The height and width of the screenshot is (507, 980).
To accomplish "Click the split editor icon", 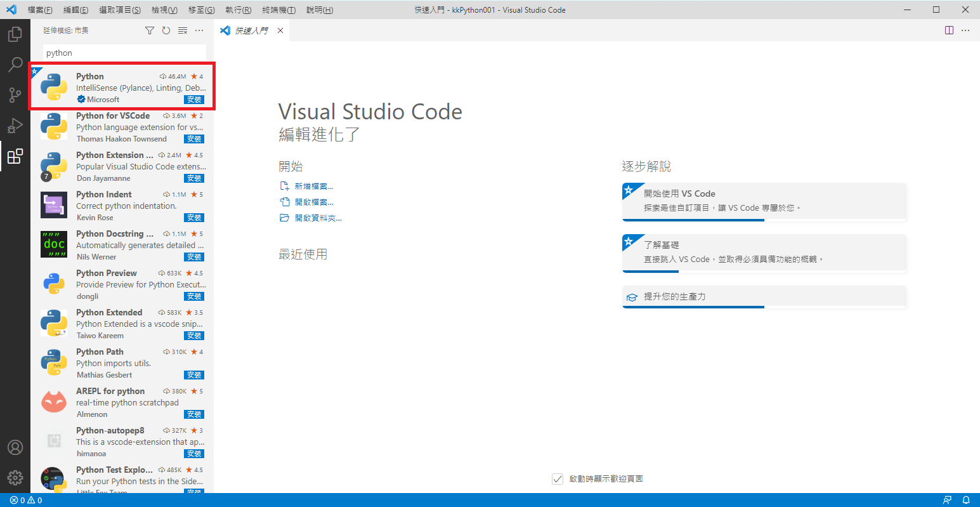I will tap(949, 30).
